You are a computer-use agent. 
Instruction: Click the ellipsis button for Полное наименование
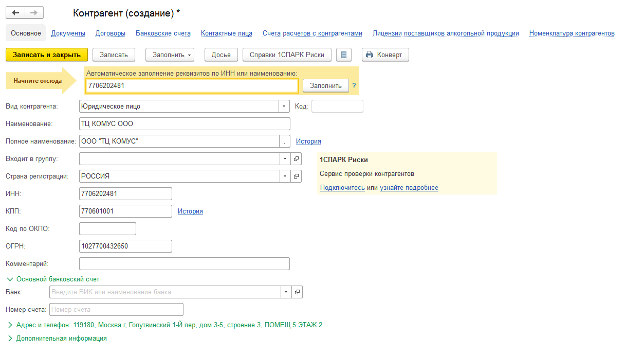coord(285,141)
